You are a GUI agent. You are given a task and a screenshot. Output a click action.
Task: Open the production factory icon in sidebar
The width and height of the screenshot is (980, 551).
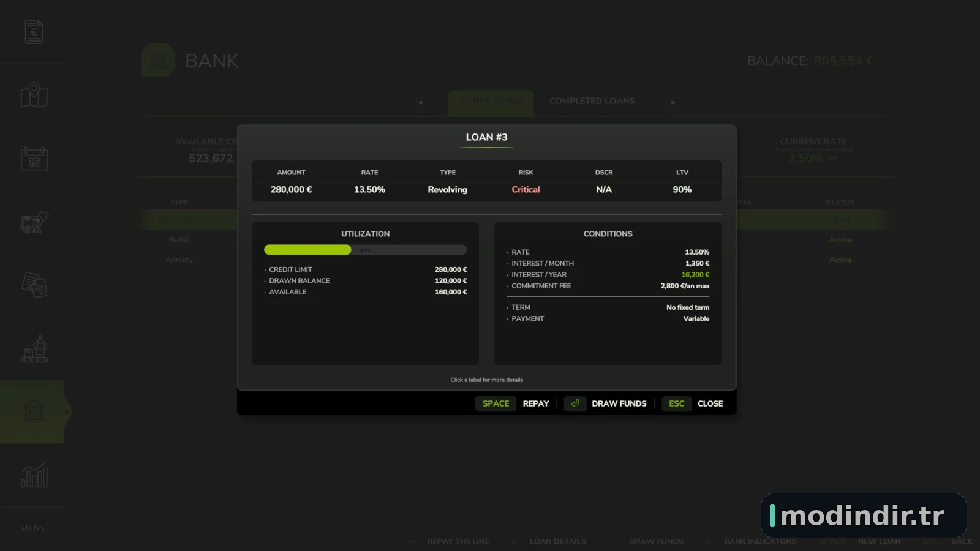coord(34,348)
